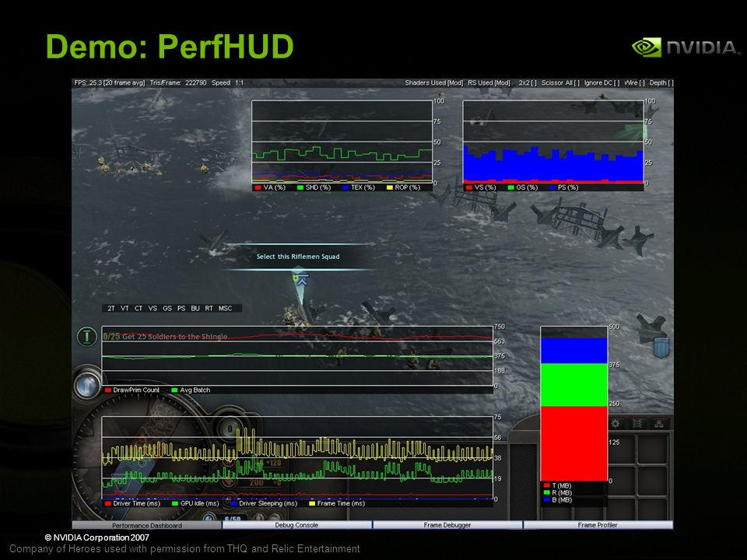Click the chevrons icon next to the gear
The image size is (747, 560).
(x=637, y=424)
